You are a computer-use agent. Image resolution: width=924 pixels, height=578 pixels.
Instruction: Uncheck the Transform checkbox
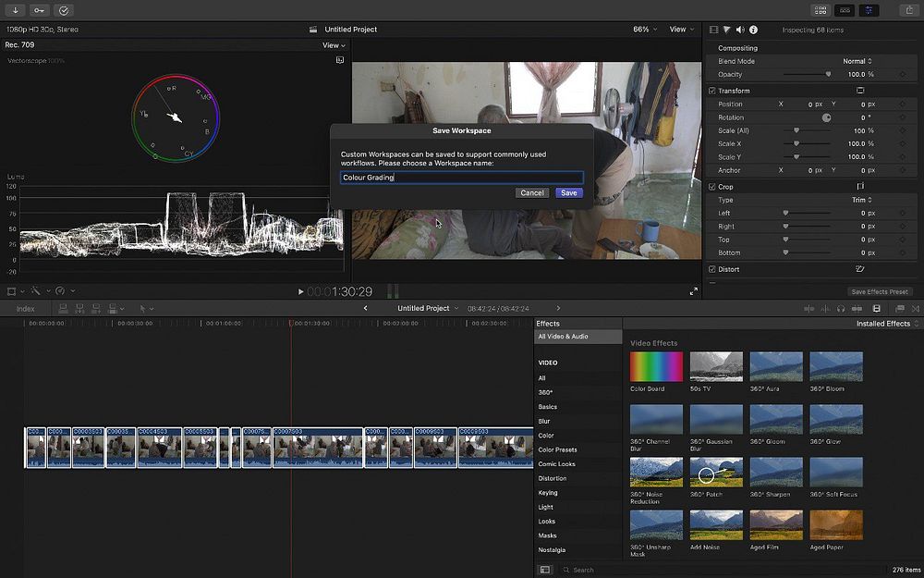tap(711, 91)
